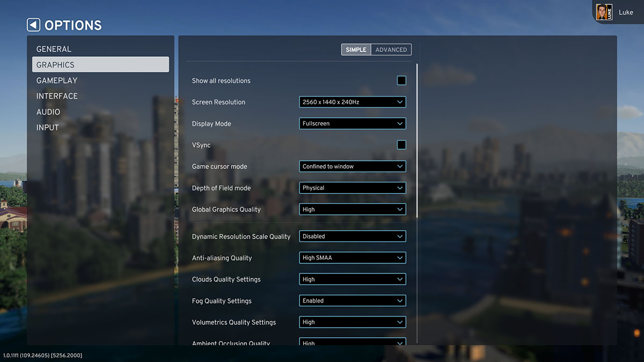The image size is (644, 362).
Task: Expand Dynamic Resolution Scale Quality dropdown
Action: (352, 236)
